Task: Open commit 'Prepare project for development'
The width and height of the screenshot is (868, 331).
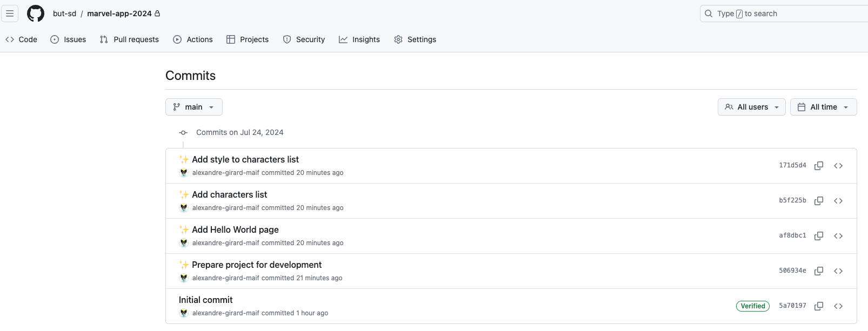Action: click(257, 265)
